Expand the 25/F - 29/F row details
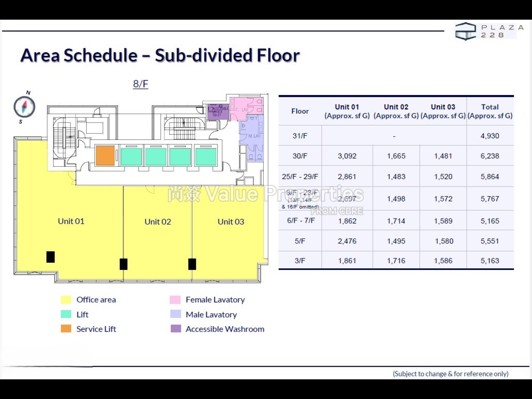Viewport: 532px width, 399px height. (x=300, y=177)
